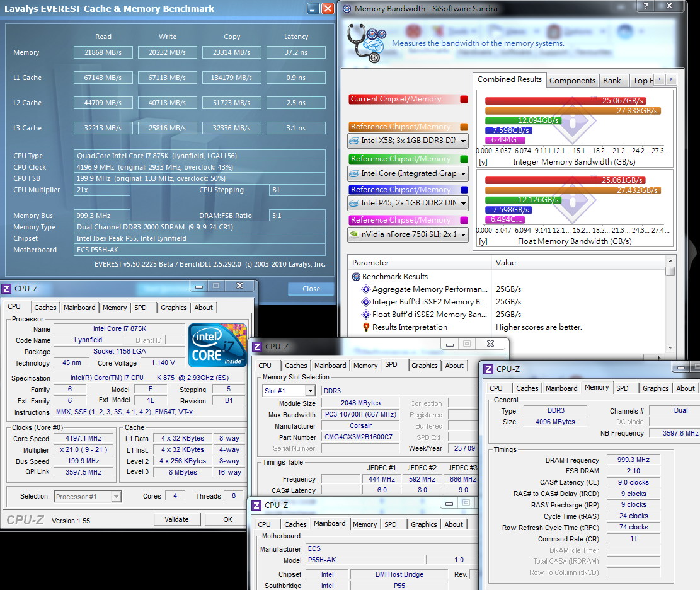The width and height of the screenshot is (700, 590).
Task: Click the Sandra results list scrollbar
Action: pyautogui.click(x=670, y=303)
